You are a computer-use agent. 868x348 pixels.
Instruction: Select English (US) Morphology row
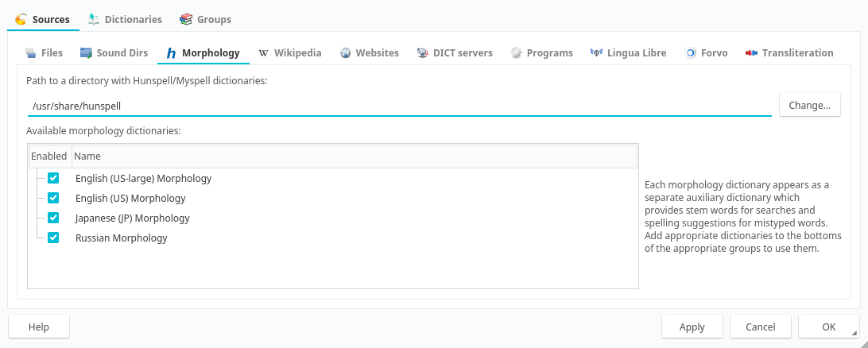point(130,199)
